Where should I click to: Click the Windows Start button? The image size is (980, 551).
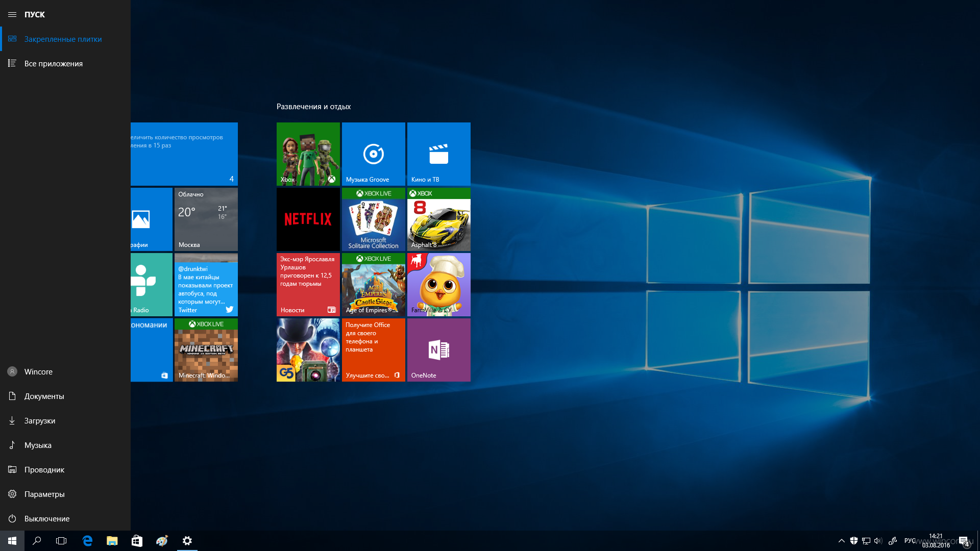[x=12, y=541]
